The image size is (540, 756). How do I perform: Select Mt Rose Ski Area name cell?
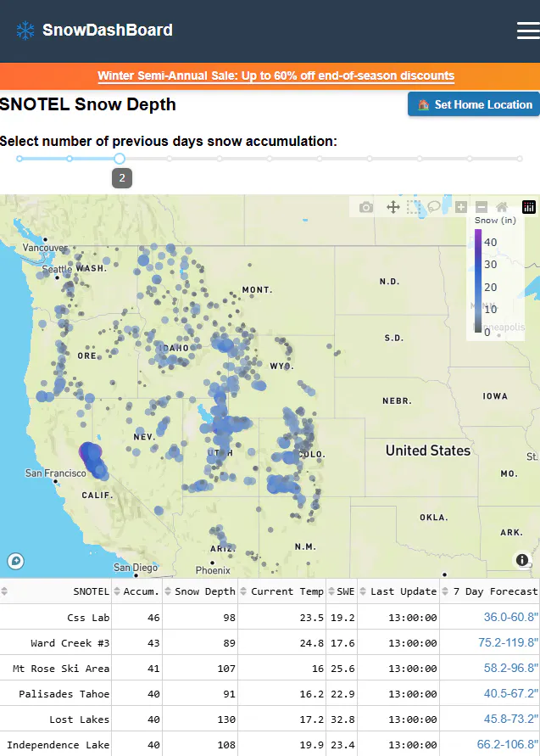pyautogui.click(x=56, y=669)
